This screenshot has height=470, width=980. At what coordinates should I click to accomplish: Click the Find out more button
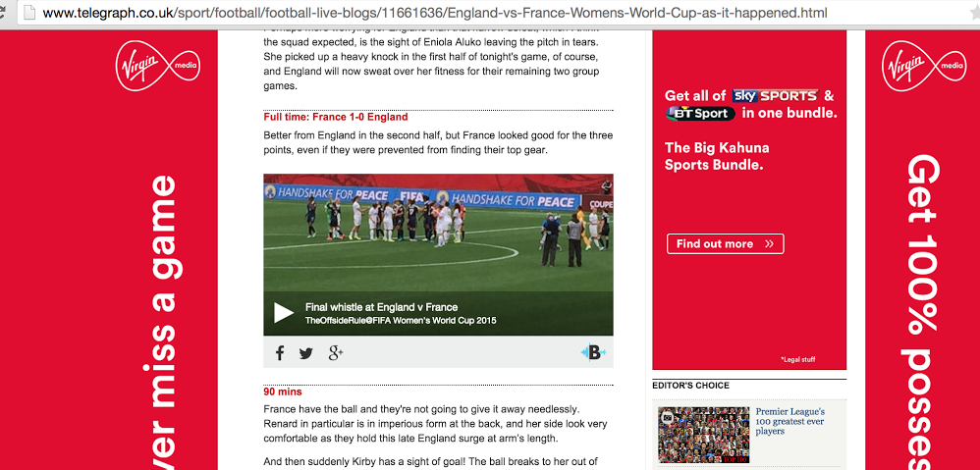click(725, 244)
